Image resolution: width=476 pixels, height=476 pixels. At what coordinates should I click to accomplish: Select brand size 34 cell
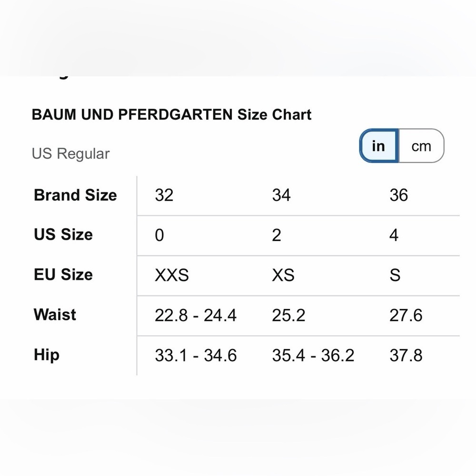coord(281,195)
